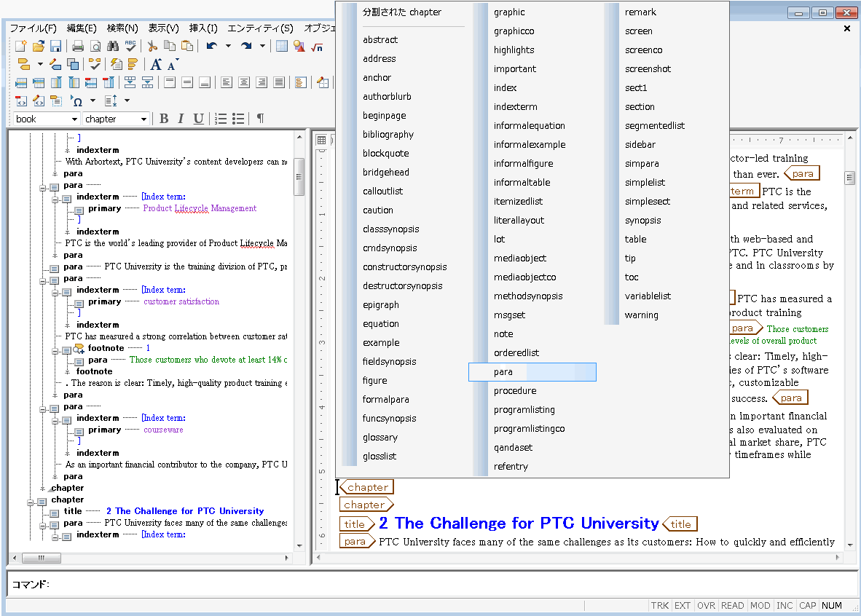Collapse the footnote node in tree

tap(55, 350)
